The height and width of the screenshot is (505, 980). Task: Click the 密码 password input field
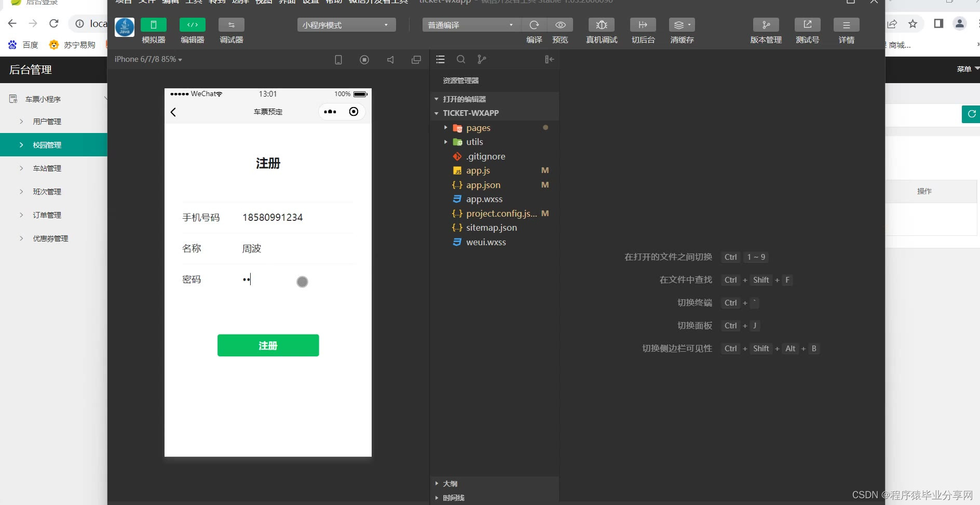(297, 280)
